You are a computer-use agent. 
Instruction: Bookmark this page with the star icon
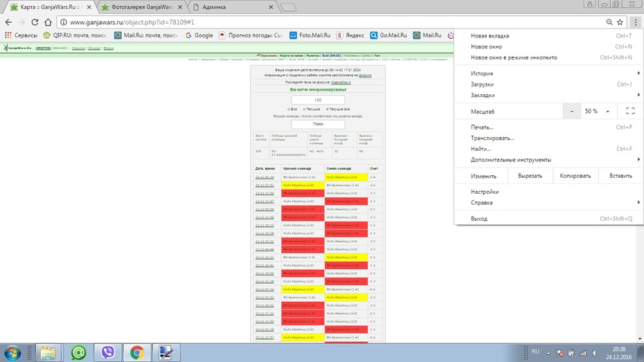[620, 22]
